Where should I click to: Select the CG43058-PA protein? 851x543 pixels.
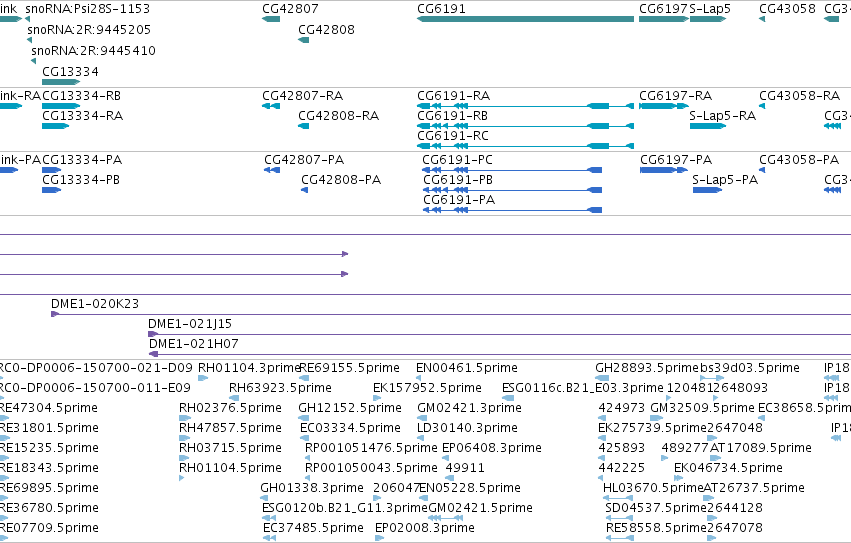click(762, 170)
